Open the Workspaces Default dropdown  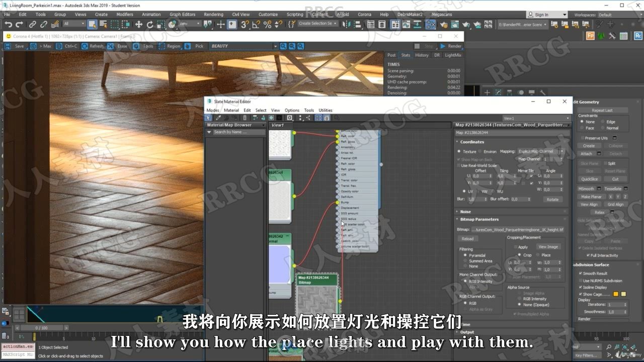pos(620,15)
